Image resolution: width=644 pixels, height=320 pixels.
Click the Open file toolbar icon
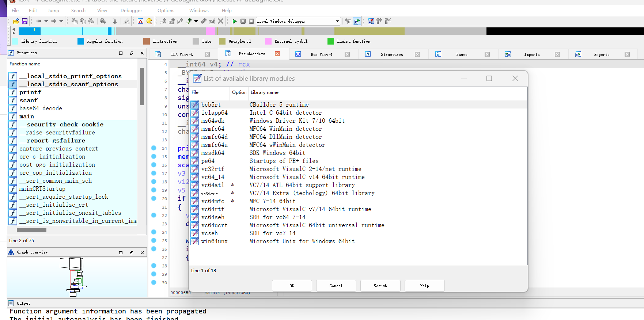click(x=16, y=21)
